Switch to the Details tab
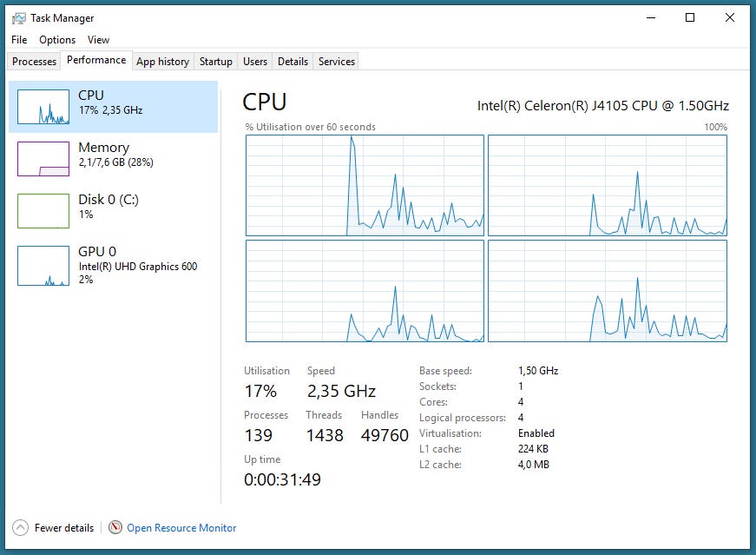 click(x=293, y=62)
